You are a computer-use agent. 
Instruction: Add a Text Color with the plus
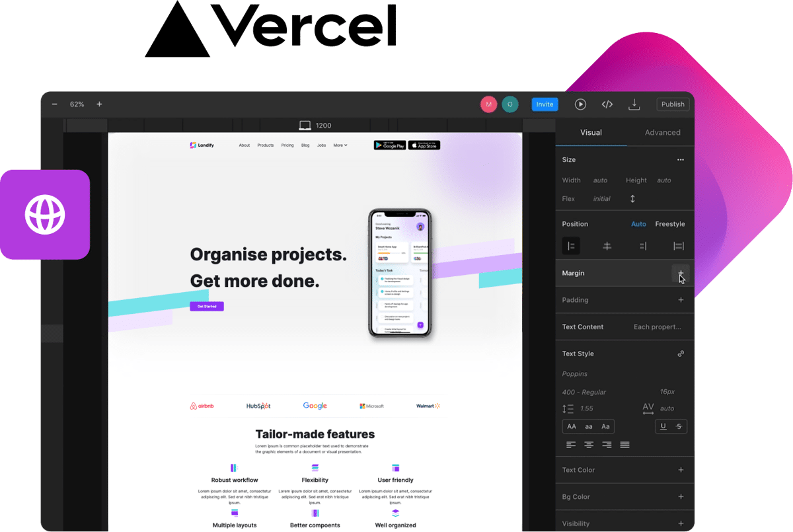pyautogui.click(x=681, y=470)
